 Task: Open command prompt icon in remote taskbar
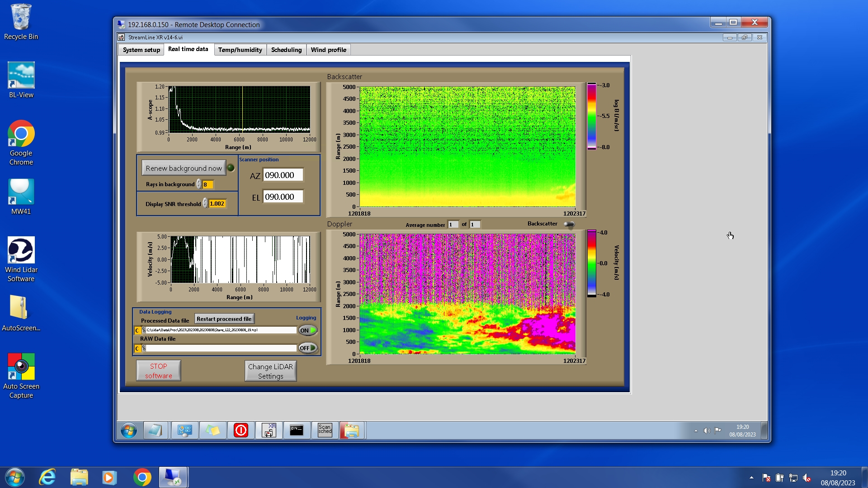click(297, 430)
